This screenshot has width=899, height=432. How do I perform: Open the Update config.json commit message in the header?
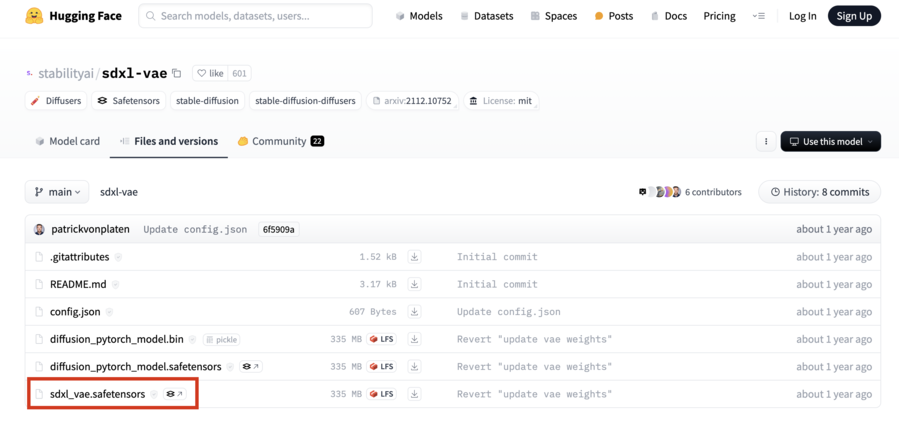click(x=195, y=229)
